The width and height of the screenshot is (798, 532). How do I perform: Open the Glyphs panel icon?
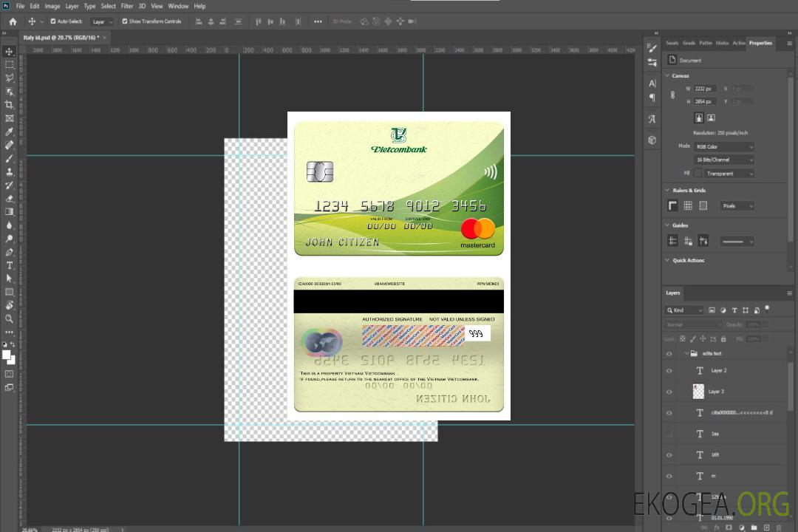coord(652,119)
